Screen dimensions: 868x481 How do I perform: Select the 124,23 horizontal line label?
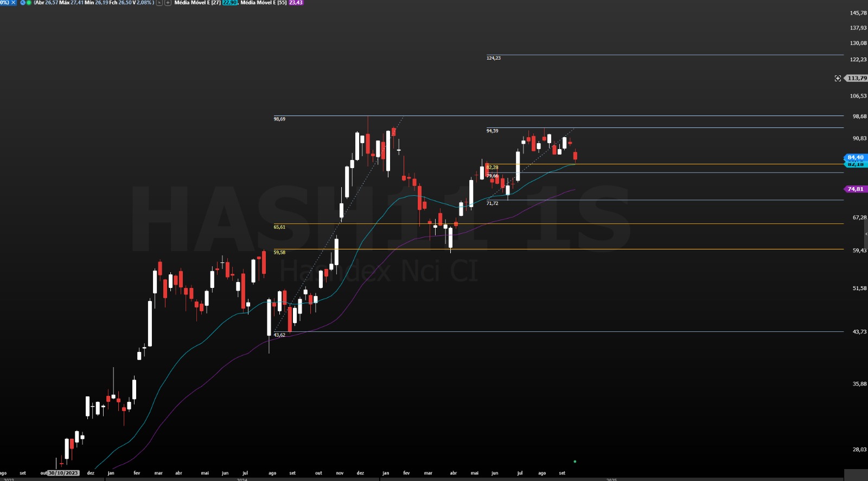(x=494, y=58)
